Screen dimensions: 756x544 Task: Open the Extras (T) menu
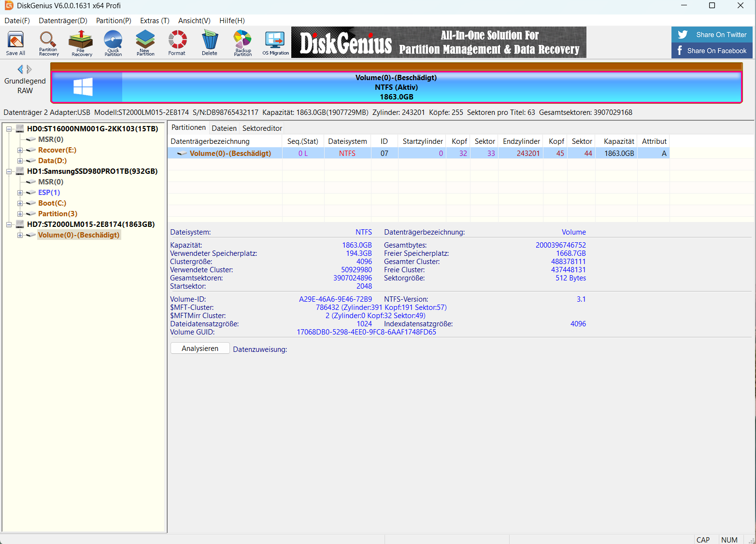pyautogui.click(x=155, y=21)
